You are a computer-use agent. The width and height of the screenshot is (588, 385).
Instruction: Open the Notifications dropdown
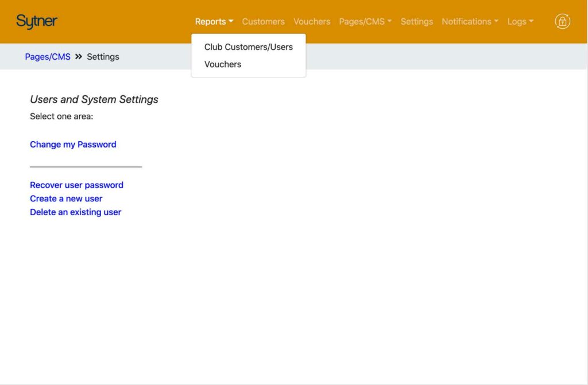click(x=470, y=22)
